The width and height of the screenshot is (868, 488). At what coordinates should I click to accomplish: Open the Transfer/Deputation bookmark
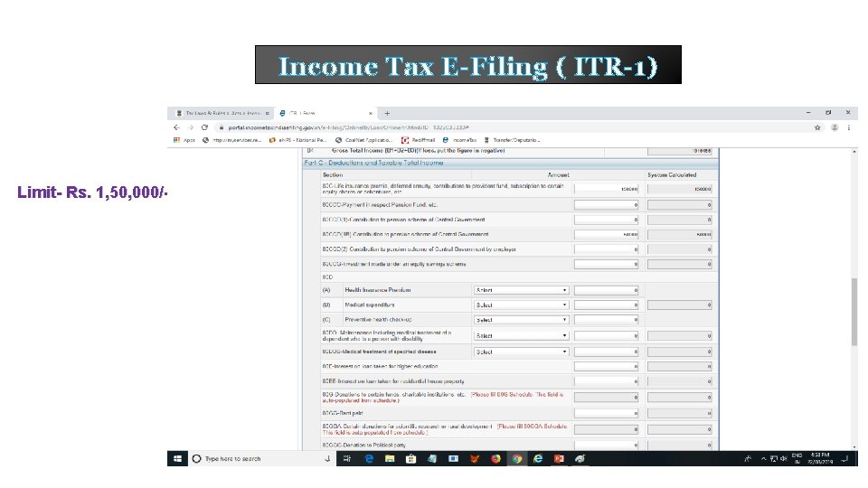coord(512,140)
